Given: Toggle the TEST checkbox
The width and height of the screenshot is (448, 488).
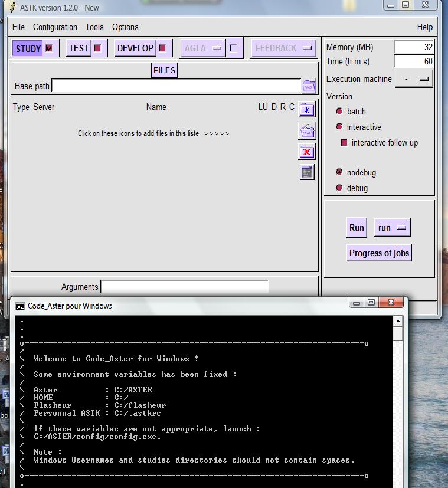Looking at the screenshot, I should (97, 48).
